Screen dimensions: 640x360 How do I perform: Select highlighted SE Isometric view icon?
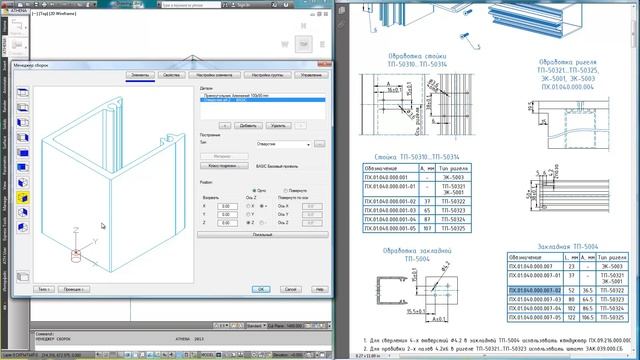point(23,198)
